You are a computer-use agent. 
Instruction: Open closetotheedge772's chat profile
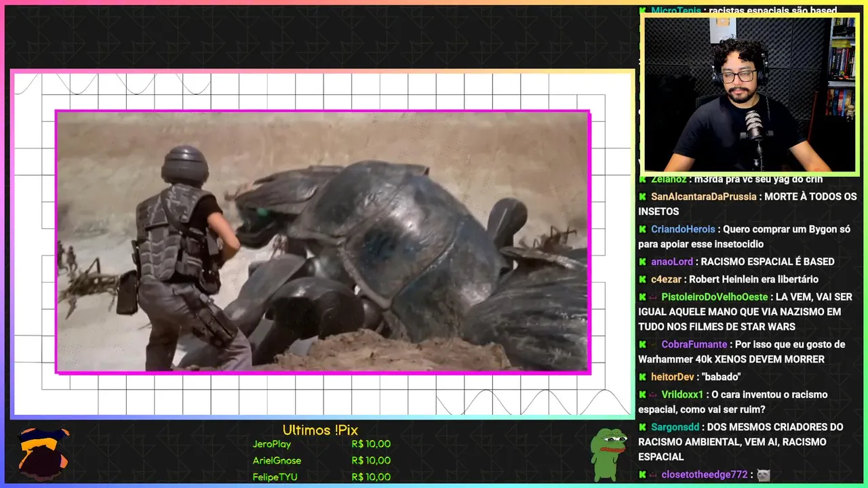click(705, 474)
